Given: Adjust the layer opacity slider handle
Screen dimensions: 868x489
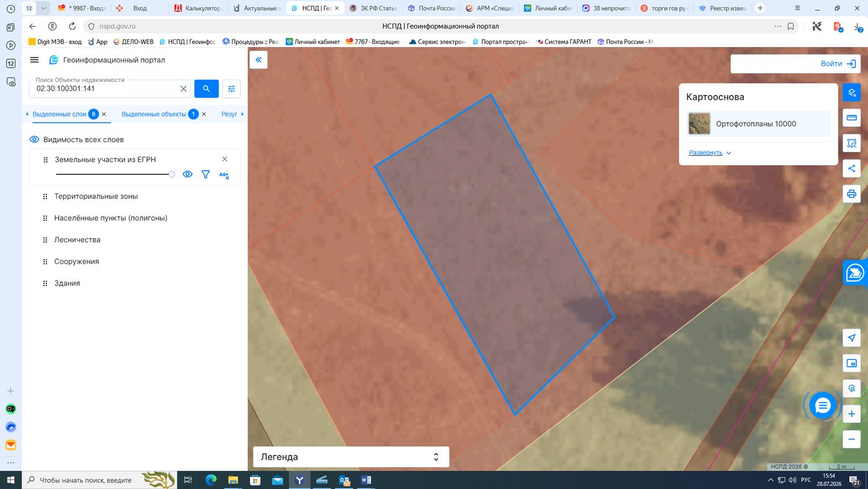Looking at the screenshot, I should (172, 174).
